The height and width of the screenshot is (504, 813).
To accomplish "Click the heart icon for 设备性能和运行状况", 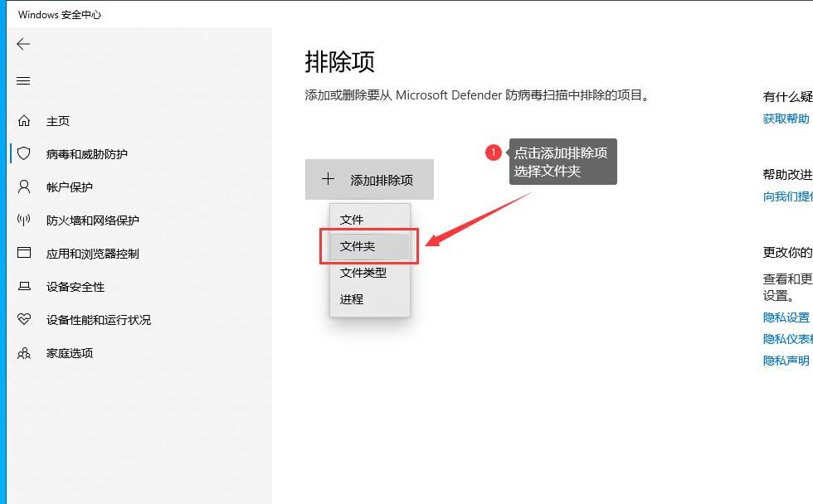I will tap(24, 320).
